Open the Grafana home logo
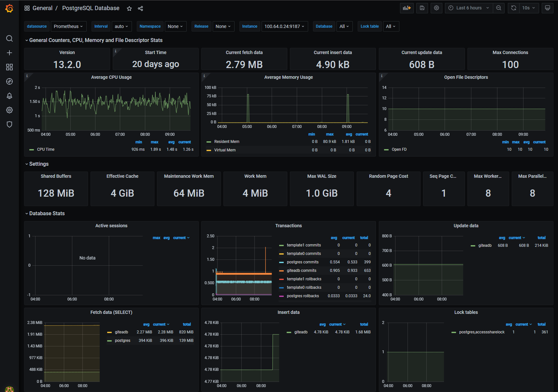Viewport: 558px width, 392px height. [x=9, y=8]
